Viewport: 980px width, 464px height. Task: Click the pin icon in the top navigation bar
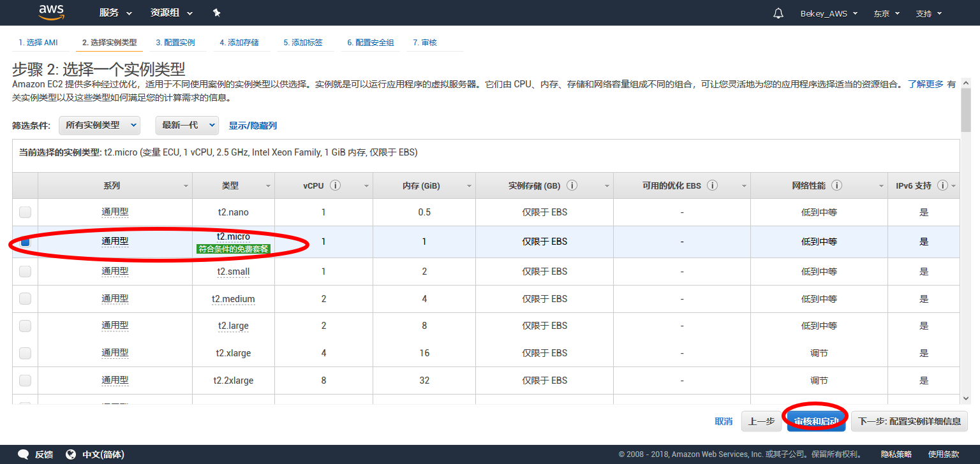click(x=216, y=12)
